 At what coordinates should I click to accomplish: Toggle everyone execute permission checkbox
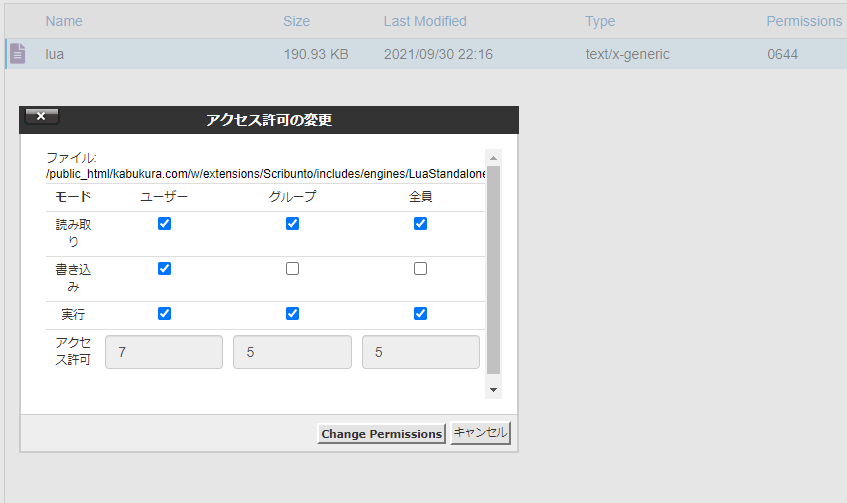[x=420, y=314]
